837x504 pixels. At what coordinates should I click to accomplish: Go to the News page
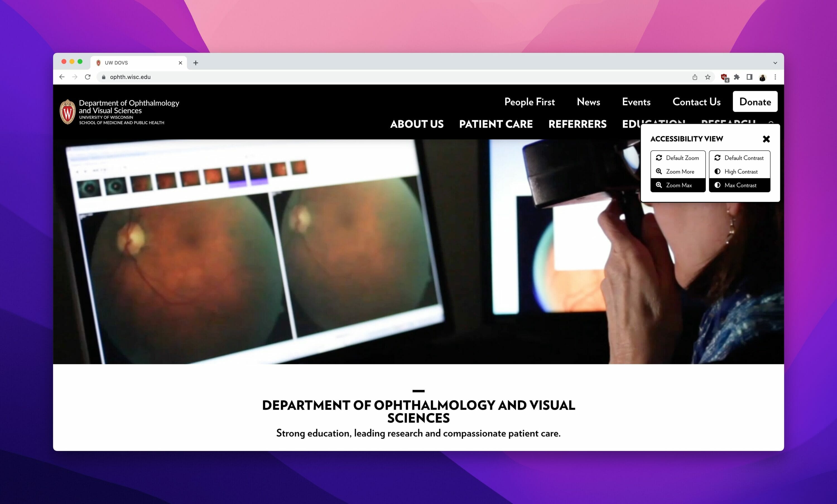pos(588,102)
